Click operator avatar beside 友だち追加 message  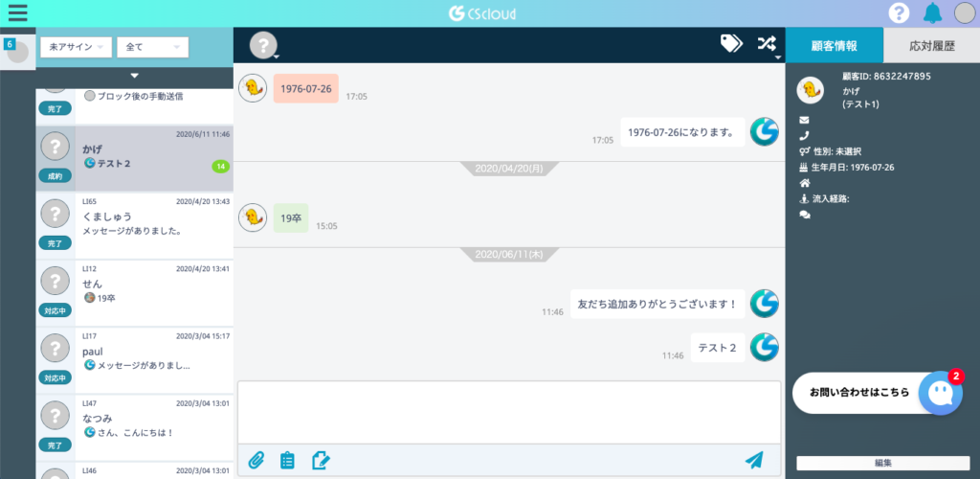[765, 304]
